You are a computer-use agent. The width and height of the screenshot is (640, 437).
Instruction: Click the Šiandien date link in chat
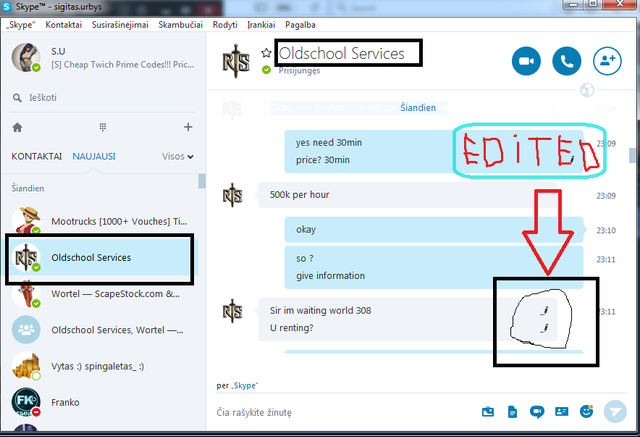(418, 108)
